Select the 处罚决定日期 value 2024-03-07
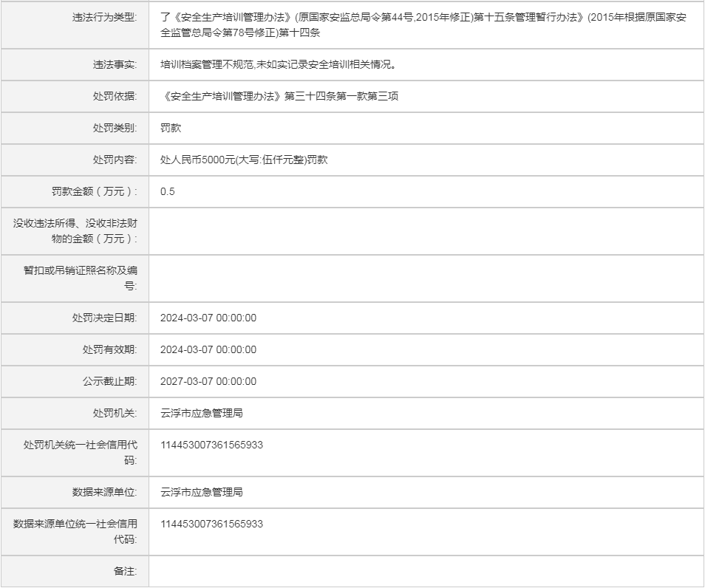 point(208,318)
